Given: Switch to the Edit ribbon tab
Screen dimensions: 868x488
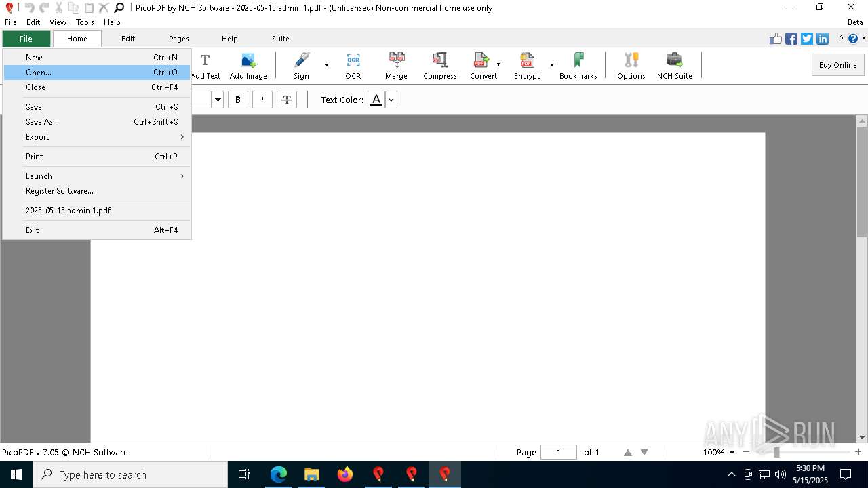Looking at the screenshot, I should (128, 39).
